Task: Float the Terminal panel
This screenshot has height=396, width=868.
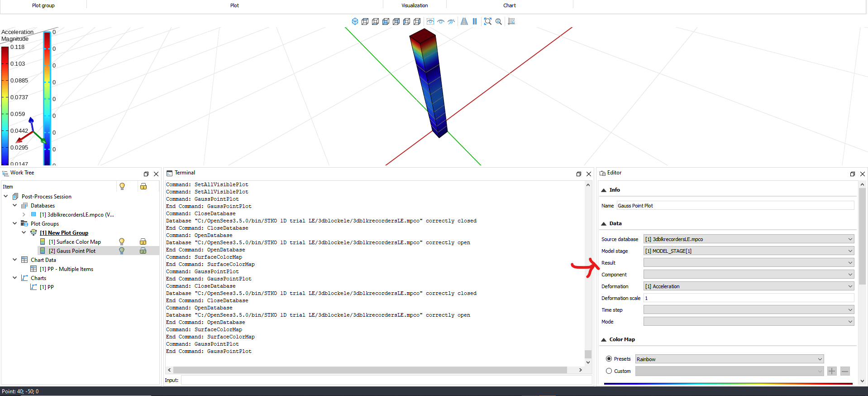Action: coord(579,174)
